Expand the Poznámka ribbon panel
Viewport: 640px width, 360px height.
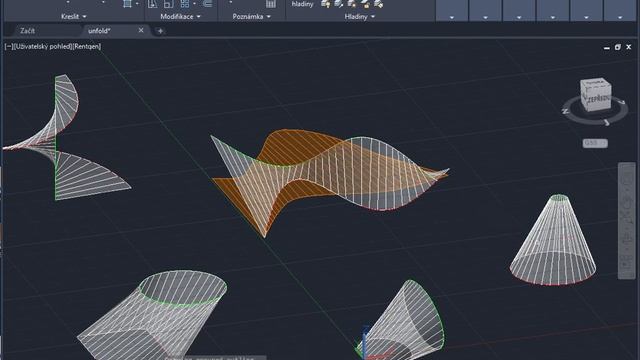(x=251, y=17)
